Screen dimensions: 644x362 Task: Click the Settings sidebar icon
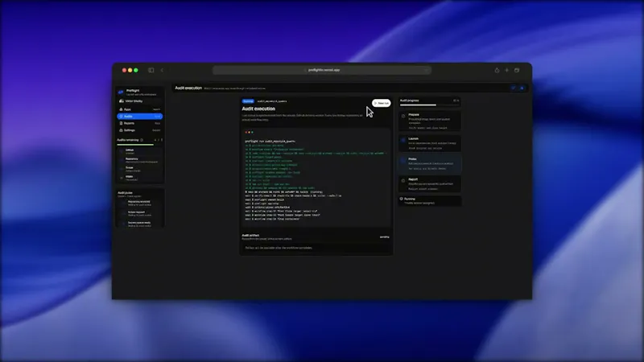point(121,130)
